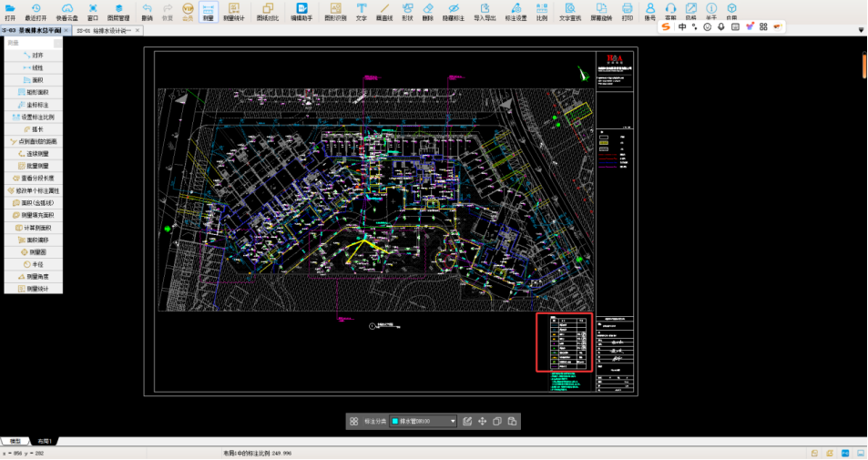This screenshot has height=460, width=868.
Task: Click the 打开 (Open) file icon
Action: (x=10, y=11)
